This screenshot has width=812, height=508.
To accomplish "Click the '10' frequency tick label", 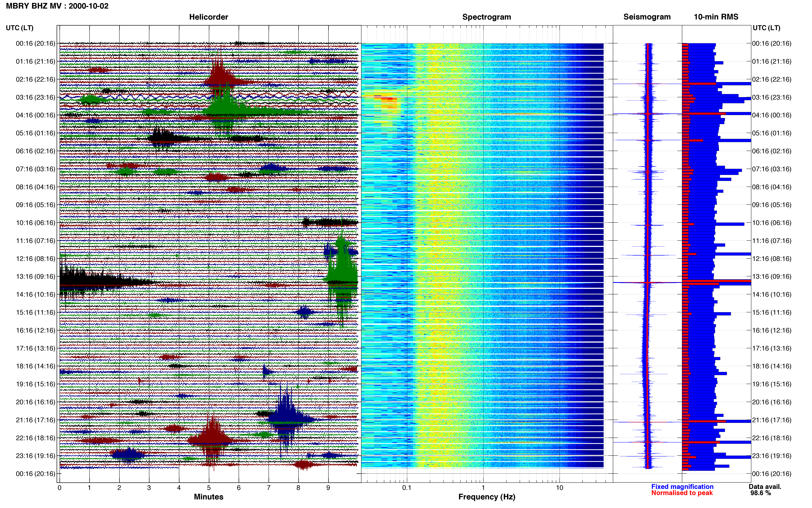I will tap(559, 488).
